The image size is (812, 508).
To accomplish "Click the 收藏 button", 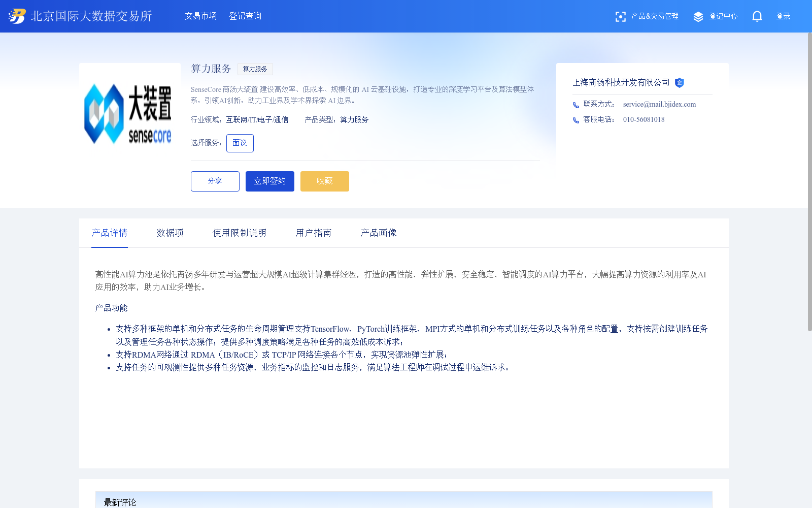I will tap(325, 181).
